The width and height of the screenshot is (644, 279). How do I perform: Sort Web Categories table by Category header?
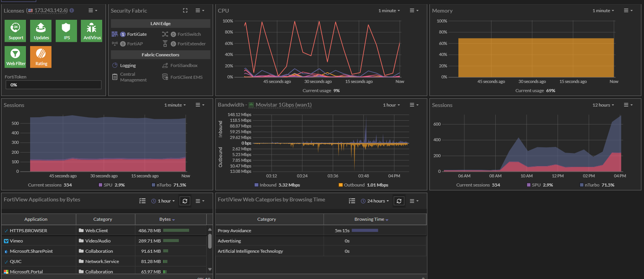270,219
